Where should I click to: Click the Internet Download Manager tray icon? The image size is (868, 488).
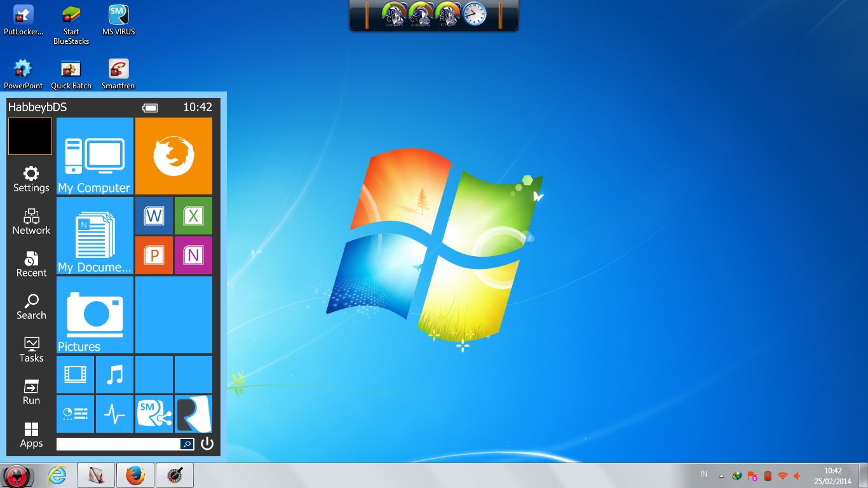tap(737, 475)
